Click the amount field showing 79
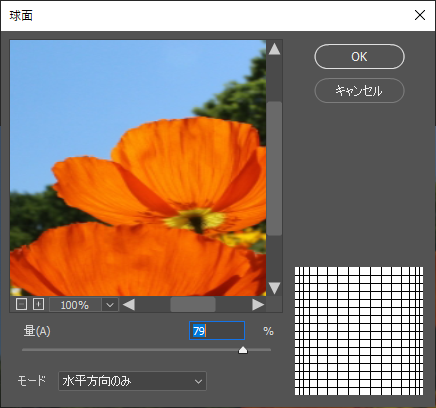This screenshot has width=436, height=408. [217, 331]
